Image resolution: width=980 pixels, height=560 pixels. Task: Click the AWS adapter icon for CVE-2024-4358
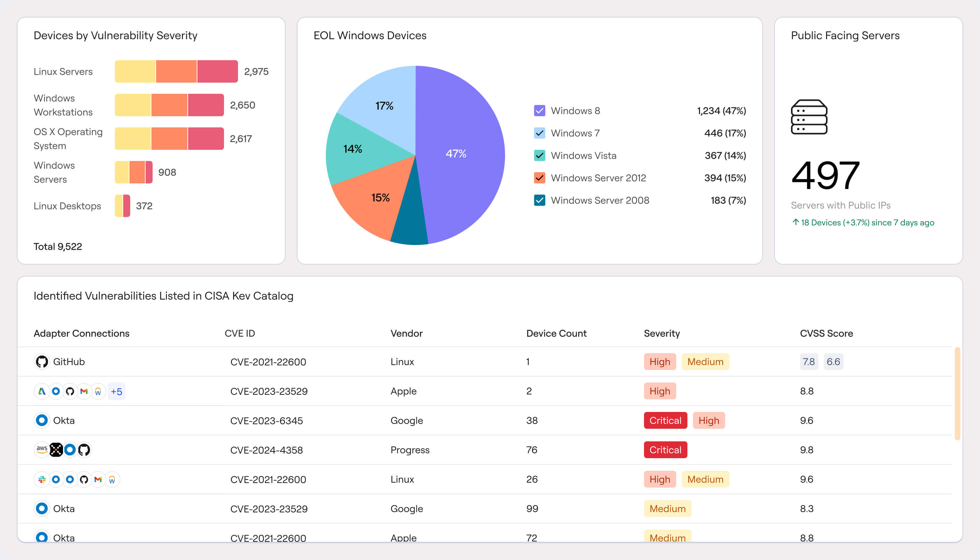tap(41, 450)
